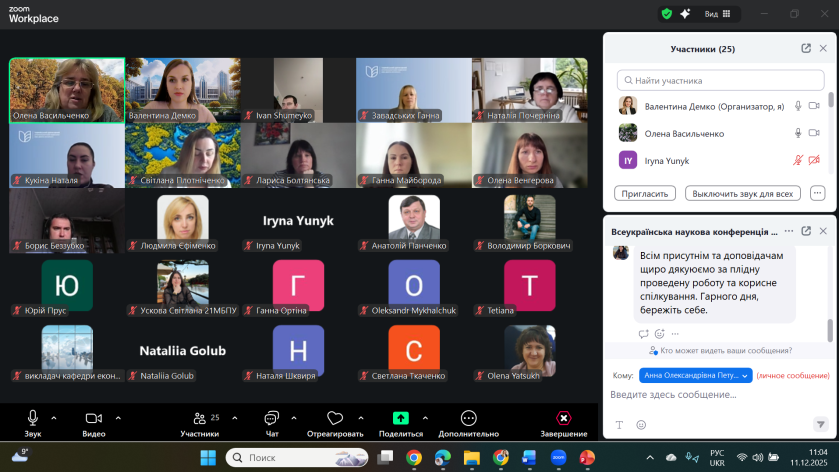Image resolution: width=839 pixels, height=472 pixels.
Task: Select Анатолій Панченко participant tile
Action: [x=414, y=221]
